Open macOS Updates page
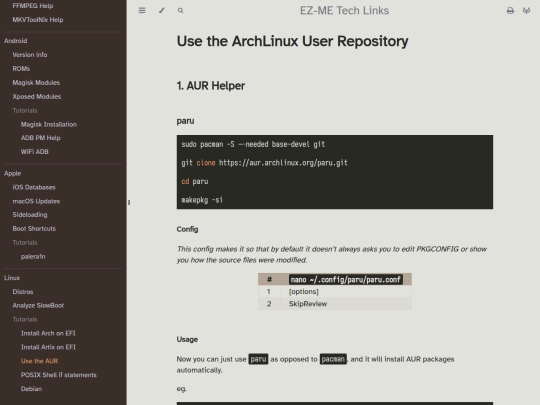Viewport: 540px width, 405px height. click(37, 201)
